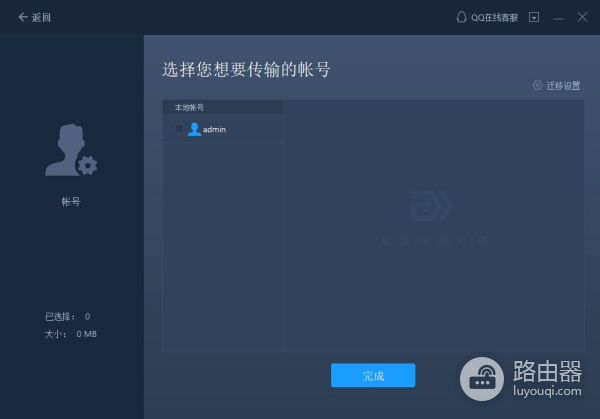Click the 已选择 count value
Screen dimensions: 600x419
point(88,316)
